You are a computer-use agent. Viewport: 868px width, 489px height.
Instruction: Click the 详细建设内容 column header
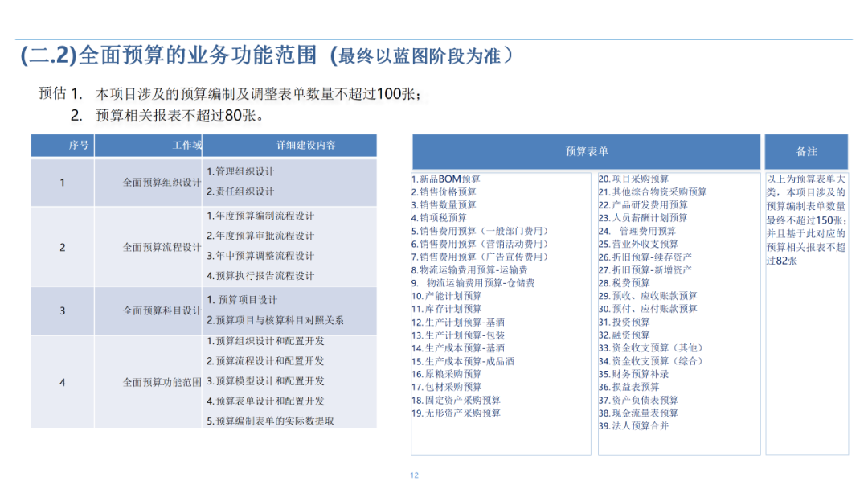coord(289,145)
